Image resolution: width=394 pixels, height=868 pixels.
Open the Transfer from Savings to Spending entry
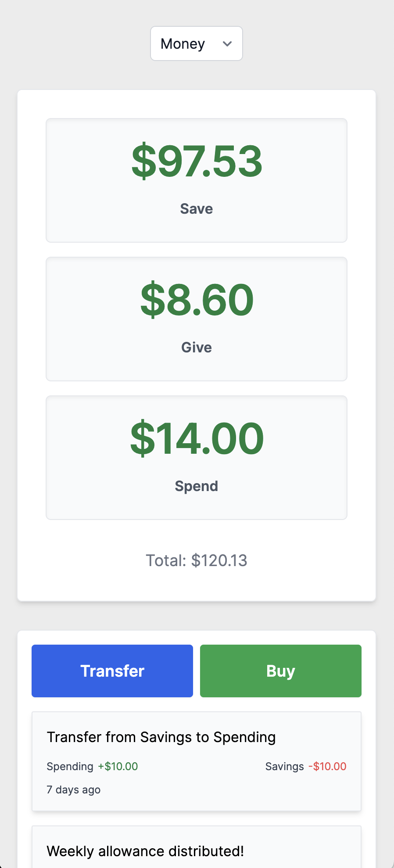coord(161,737)
